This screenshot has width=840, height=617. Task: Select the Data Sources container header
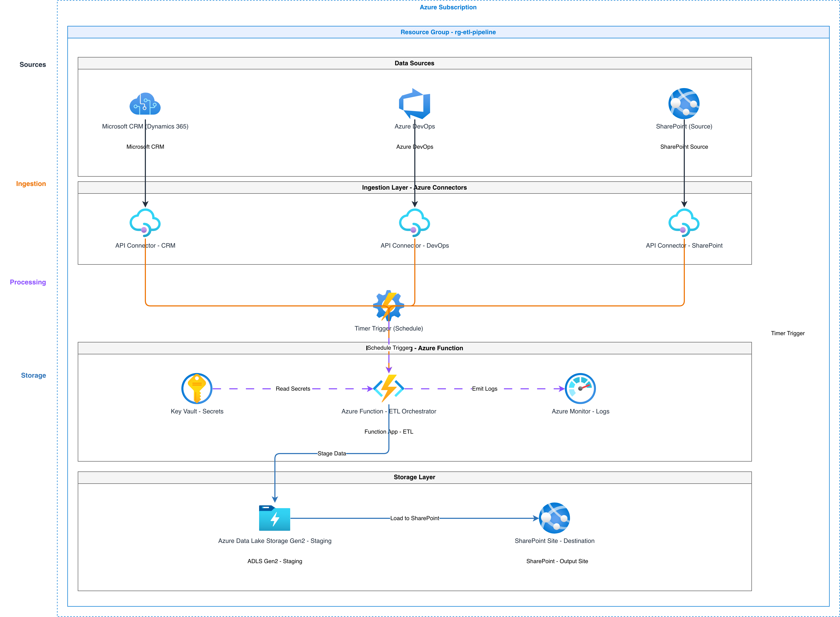coord(414,63)
